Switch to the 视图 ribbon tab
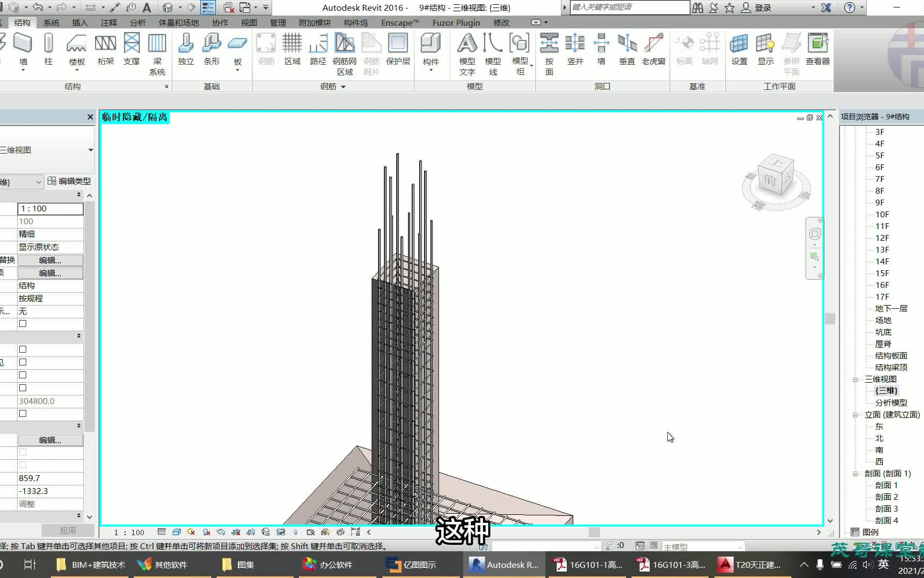Image resolution: width=924 pixels, height=578 pixels. [x=249, y=22]
